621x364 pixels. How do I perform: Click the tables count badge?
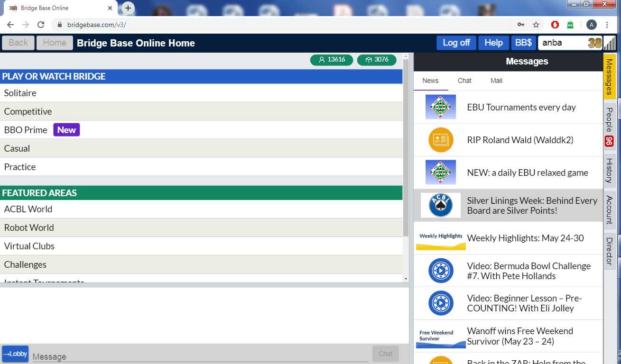pos(377,60)
